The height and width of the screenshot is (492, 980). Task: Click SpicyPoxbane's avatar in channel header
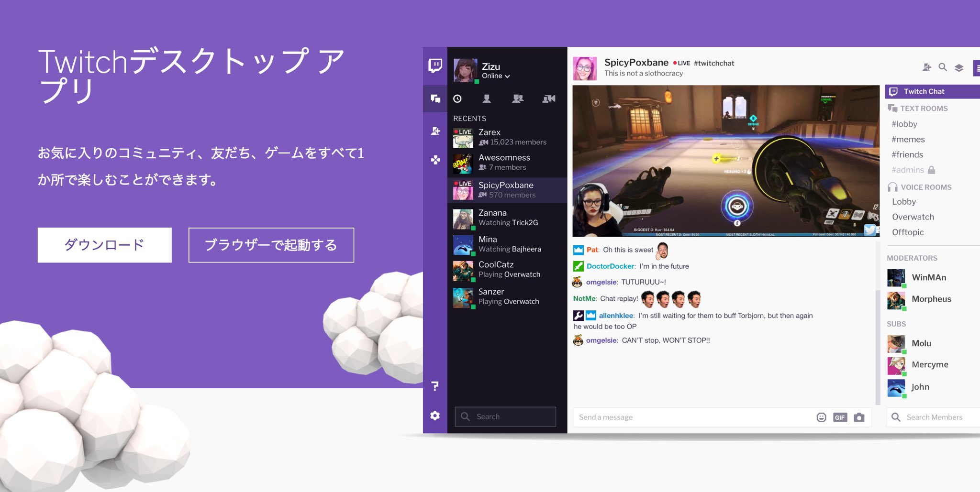pos(585,68)
